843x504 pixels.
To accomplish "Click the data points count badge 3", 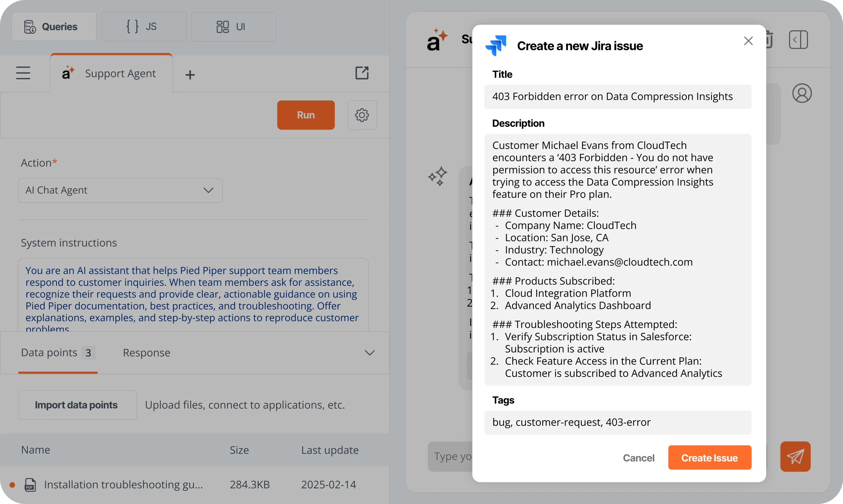I will 88,353.
